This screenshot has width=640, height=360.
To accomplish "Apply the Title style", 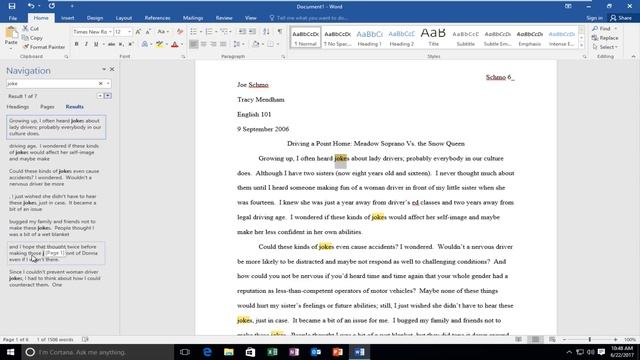I will [x=433, y=38].
